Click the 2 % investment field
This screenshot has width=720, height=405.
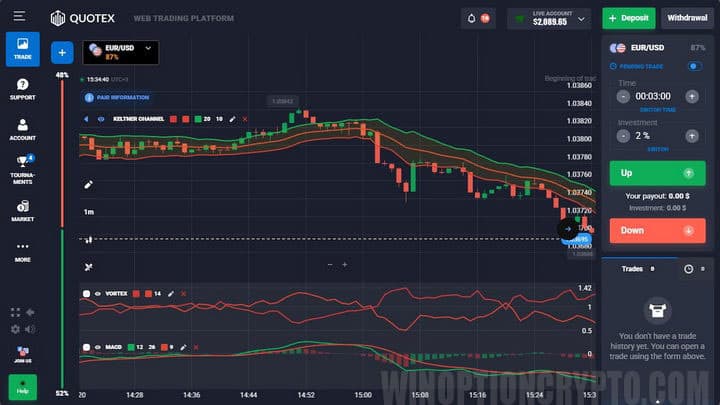tap(643, 136)
